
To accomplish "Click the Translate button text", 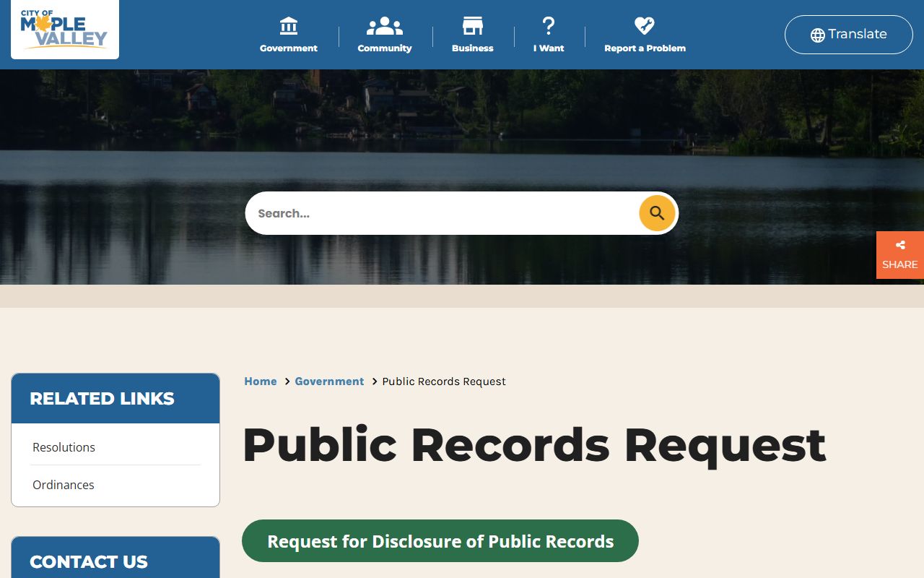I will [858, 34].
